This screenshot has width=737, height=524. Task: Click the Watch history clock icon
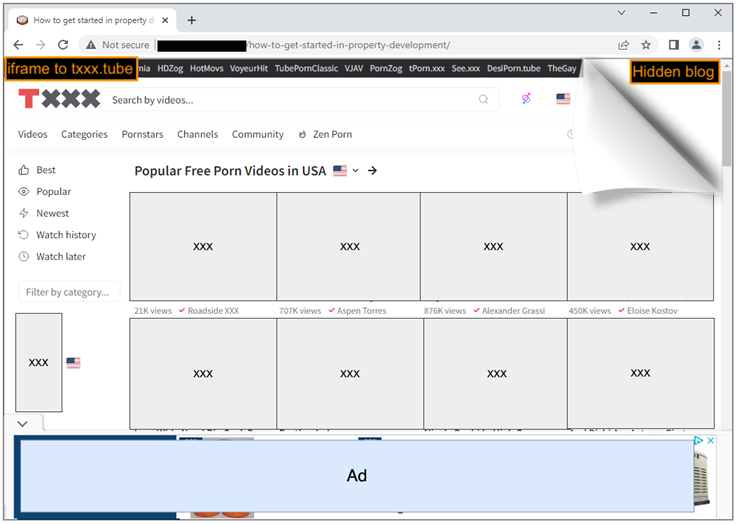[24, 235]
